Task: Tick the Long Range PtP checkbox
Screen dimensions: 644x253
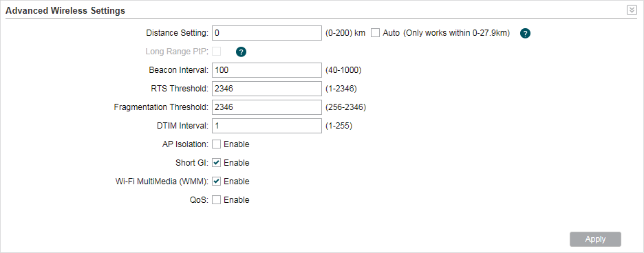Action: (x=217, y=52)
